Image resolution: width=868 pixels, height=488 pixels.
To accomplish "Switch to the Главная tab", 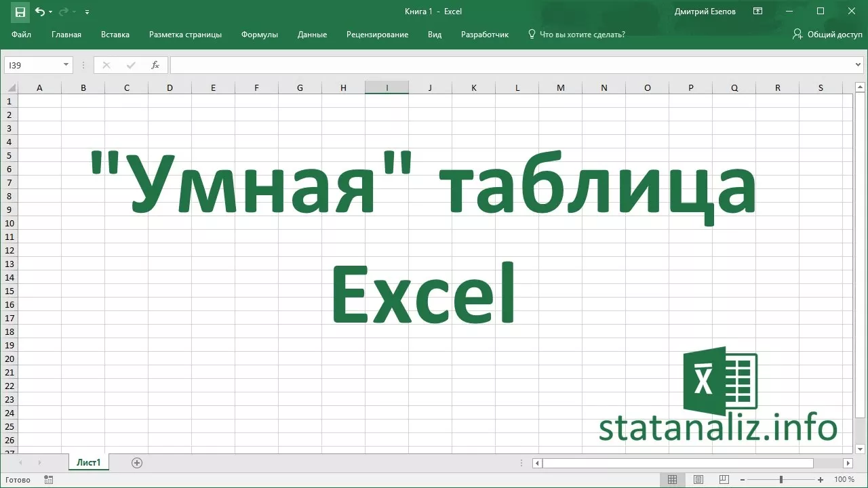I will (66, 35).
